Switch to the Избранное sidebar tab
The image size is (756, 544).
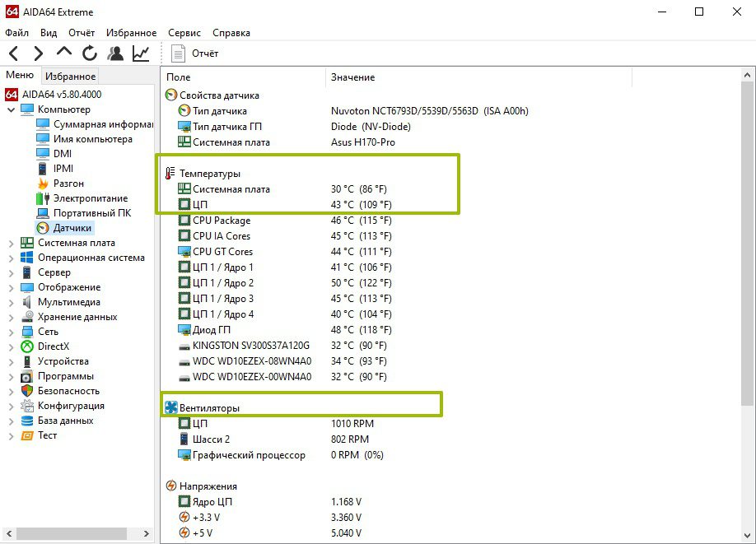(70, 77)
